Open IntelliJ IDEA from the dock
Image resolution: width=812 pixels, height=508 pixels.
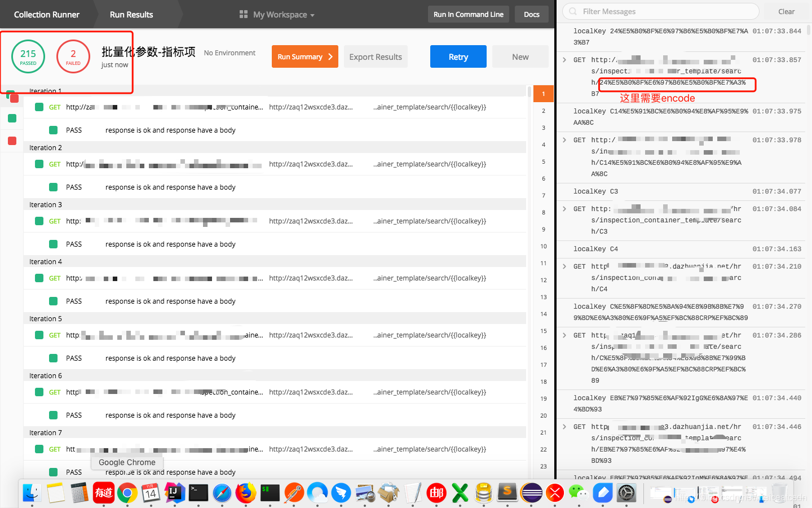pos(176,492)
